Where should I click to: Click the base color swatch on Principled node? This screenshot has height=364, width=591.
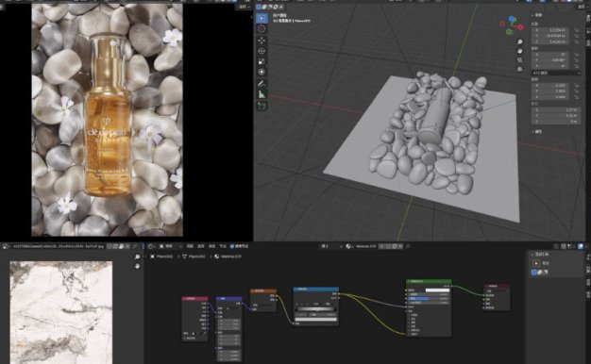point(437,290)
